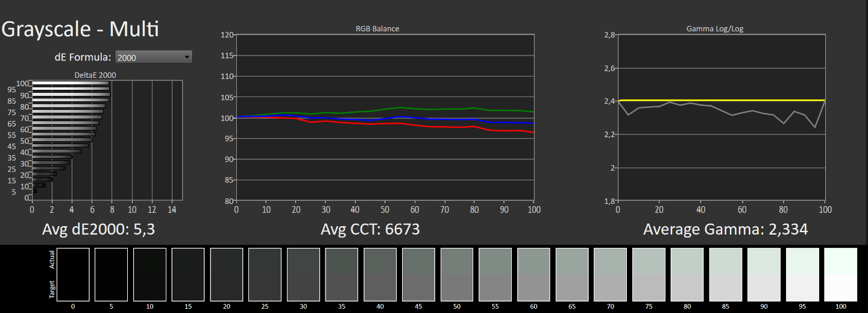
Task: Select the grayscale swatch labeled 95
Action: tap(803, 274)
